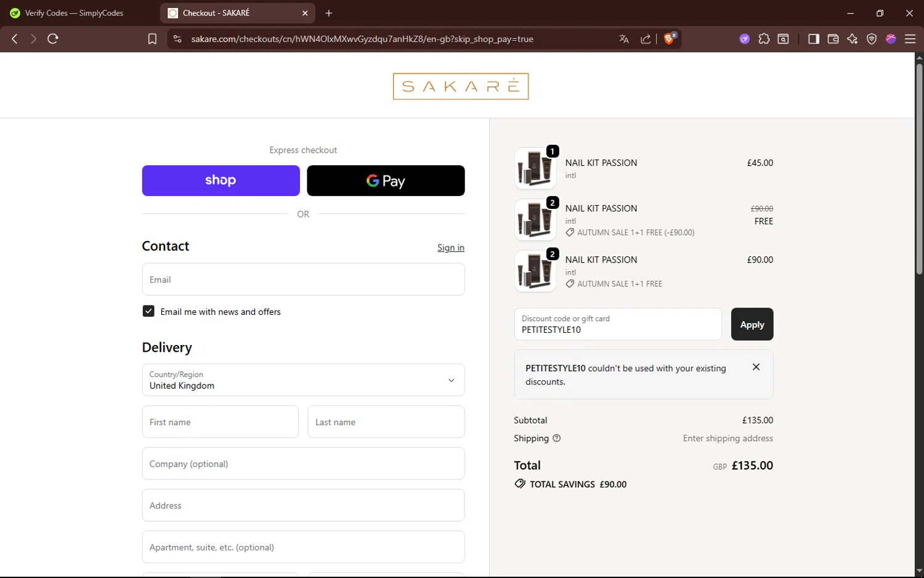Click the shipping help question-mark icon
The image size is (924, 578).
click(x=557, y=438)
